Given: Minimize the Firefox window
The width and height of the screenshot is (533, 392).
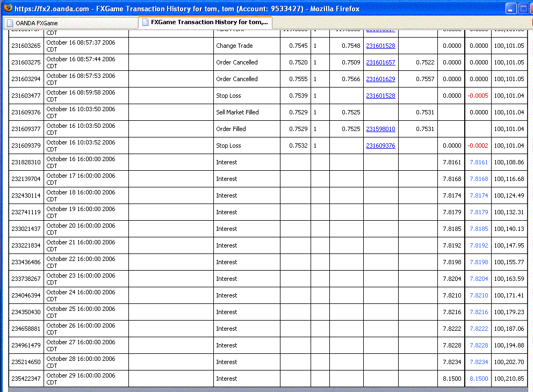Looking at the screenshot, I should [x=511, y=9].
